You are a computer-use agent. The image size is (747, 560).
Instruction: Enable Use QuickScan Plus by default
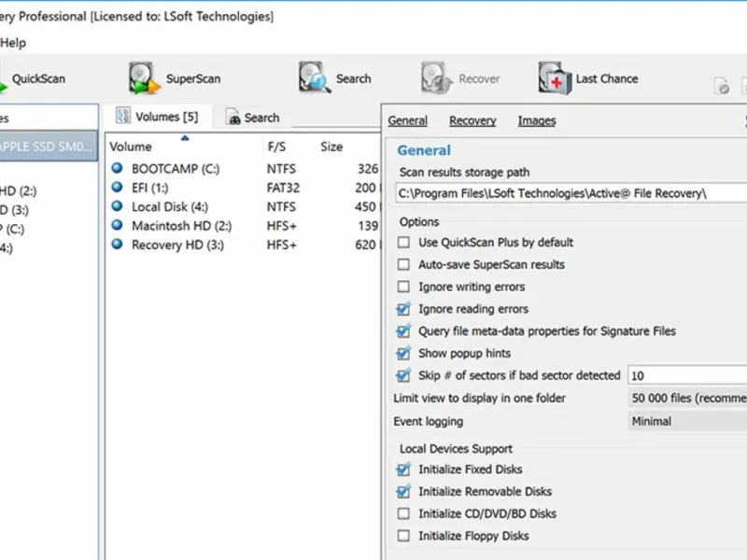(403, 243)
